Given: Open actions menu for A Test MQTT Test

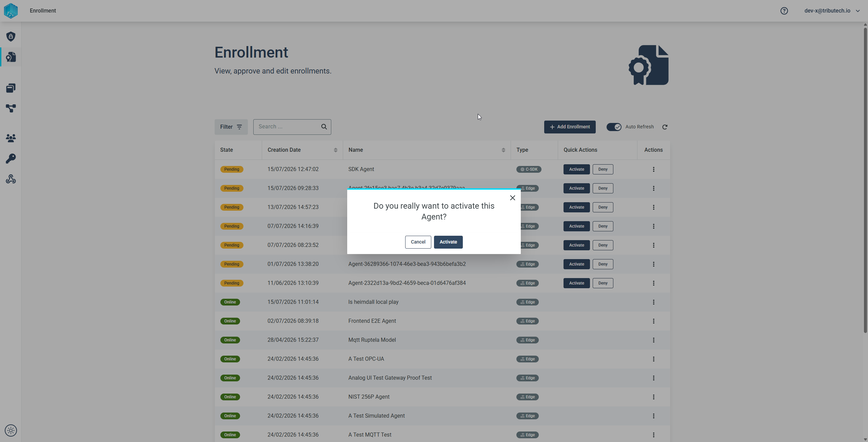Looking at the screenshot, I should coord(654,435).
